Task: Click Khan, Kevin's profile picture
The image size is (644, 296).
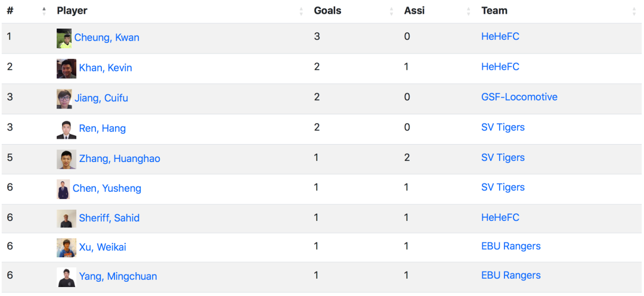Action: click(x=67, y=68)
